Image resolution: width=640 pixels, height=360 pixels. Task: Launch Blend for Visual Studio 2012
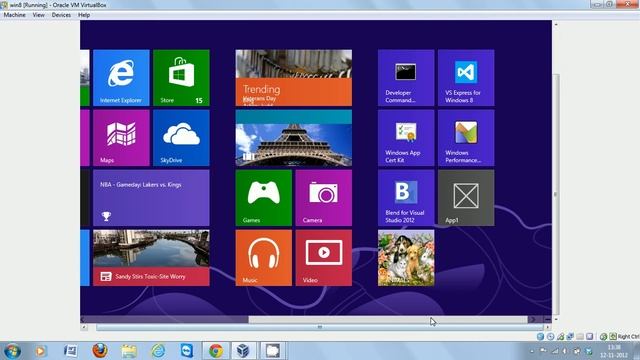point(406,198)
